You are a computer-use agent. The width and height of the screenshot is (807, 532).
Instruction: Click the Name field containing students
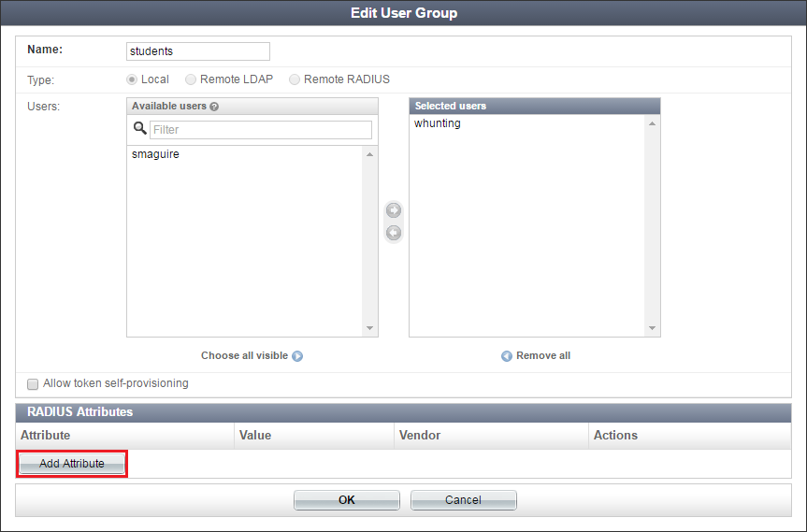[x=198, y=51]
